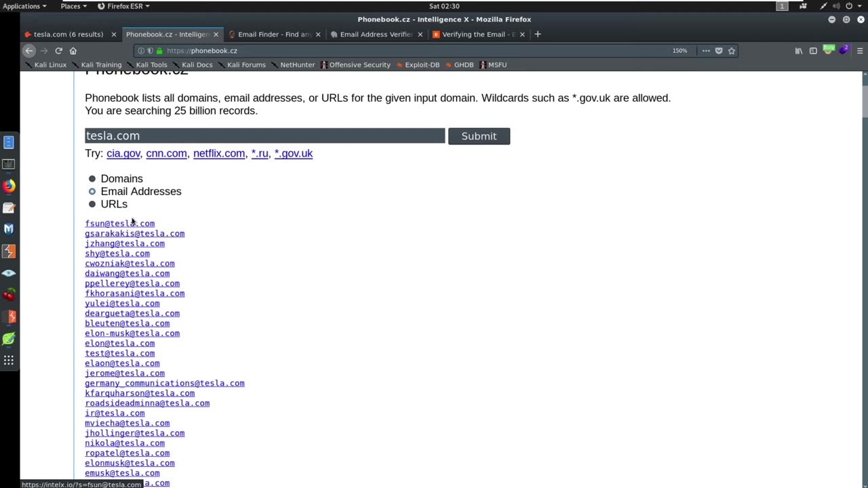Close the Email Finder tab
The height and width of the screenshot is (488, 868).
click(x=317, y=35)
